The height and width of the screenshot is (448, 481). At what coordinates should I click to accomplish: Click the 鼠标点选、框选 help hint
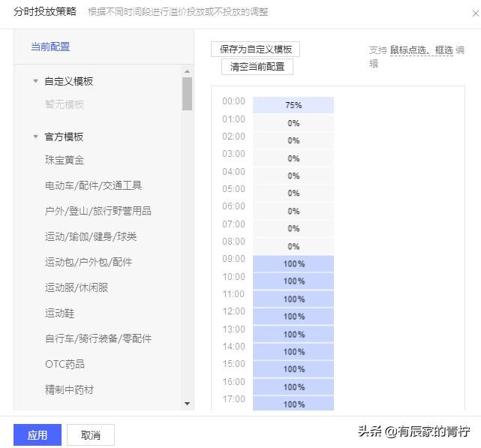(422, 50)
